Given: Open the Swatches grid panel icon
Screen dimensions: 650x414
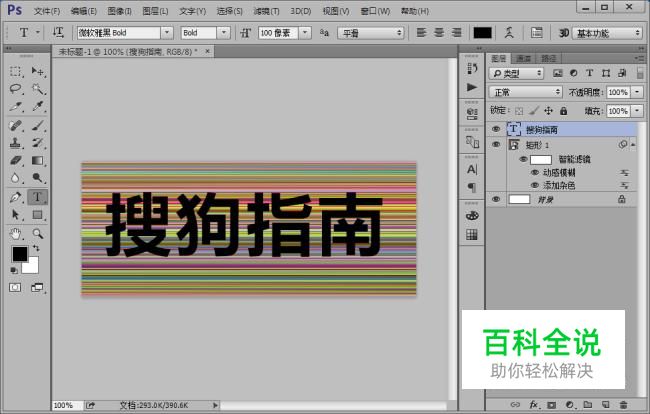Looking at the screenshot, I should pos(472,235).
